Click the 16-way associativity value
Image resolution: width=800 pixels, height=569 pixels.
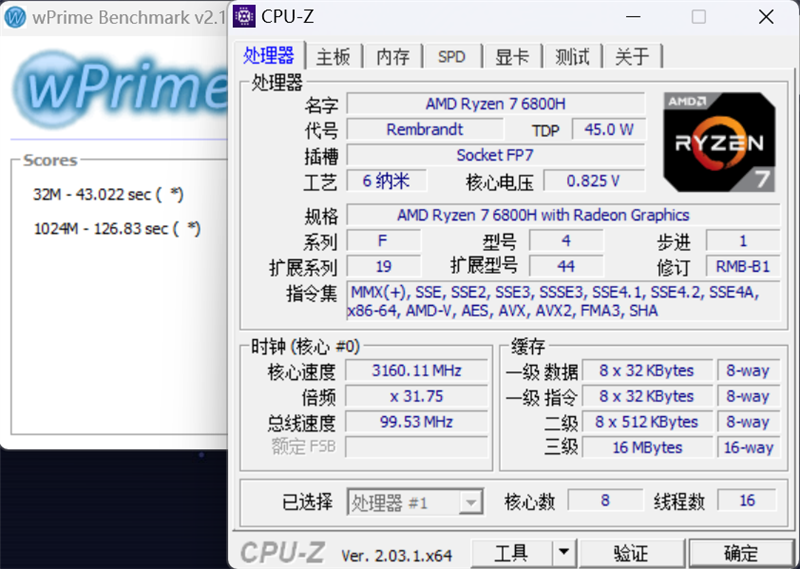tap(748, 447)
